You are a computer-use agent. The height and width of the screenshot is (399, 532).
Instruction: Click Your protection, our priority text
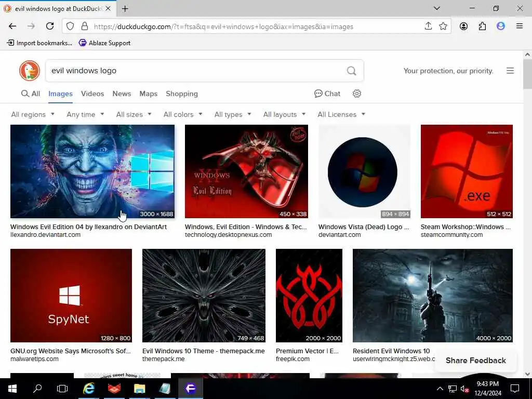pyautogui.click(x=448, y=71)
